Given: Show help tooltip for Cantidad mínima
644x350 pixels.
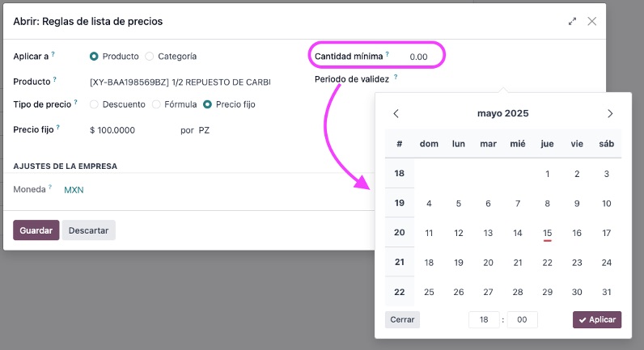Looking at the screenshot, I should click(x=388, y=53).
